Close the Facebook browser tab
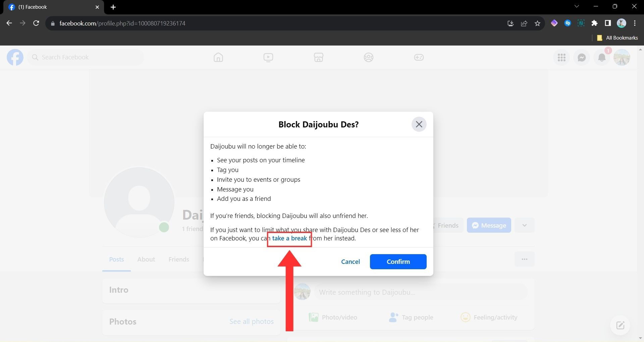 point(97,7)
